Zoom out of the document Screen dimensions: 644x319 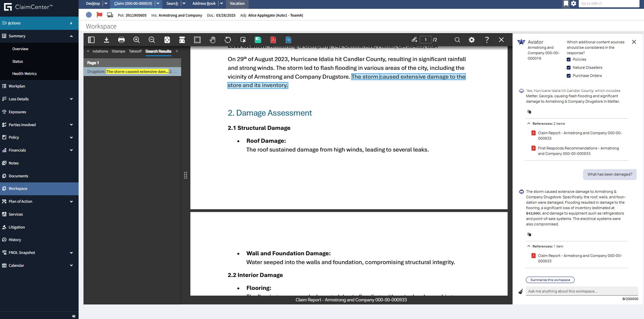point(152,40)
